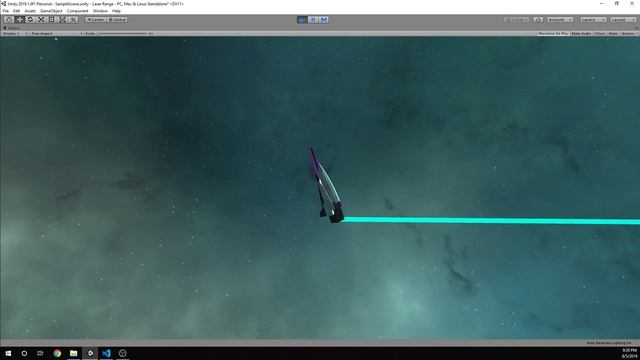The height and width of the screenshot is (360, 640).
Task: Select the combined Transform tool
Action: coord(62,20)
